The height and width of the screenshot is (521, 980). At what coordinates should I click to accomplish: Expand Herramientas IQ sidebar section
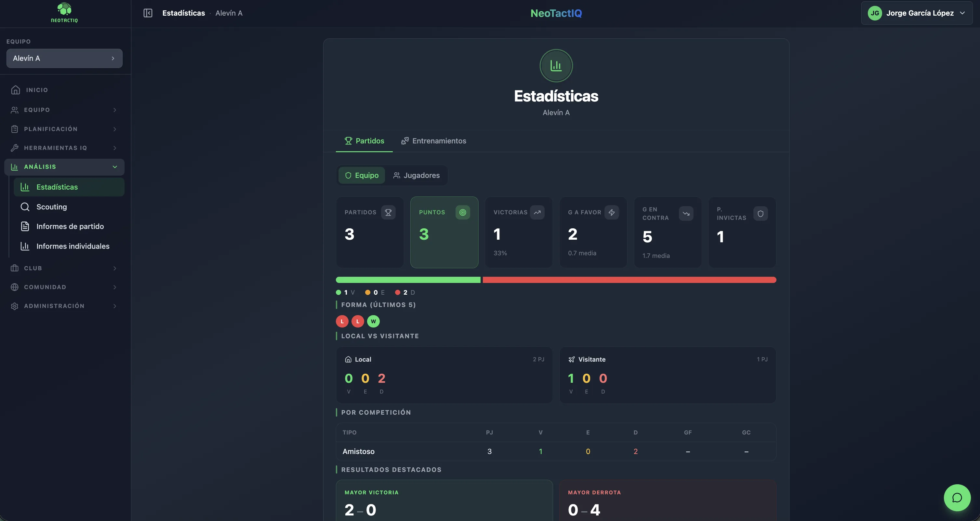click(x=64, y=148)
